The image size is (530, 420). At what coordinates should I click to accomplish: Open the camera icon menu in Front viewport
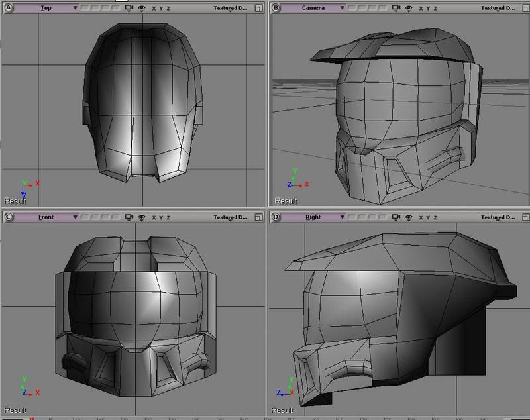pyautogui.click(x=129, y=217)
